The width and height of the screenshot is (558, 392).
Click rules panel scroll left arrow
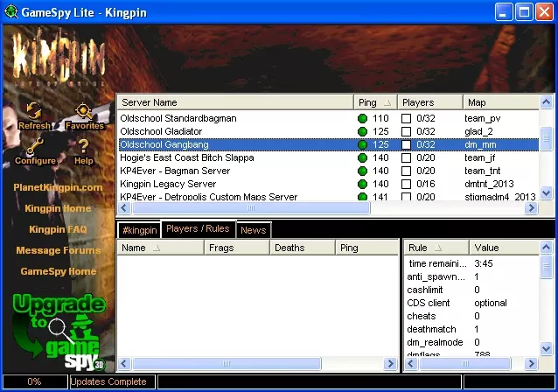411,363
